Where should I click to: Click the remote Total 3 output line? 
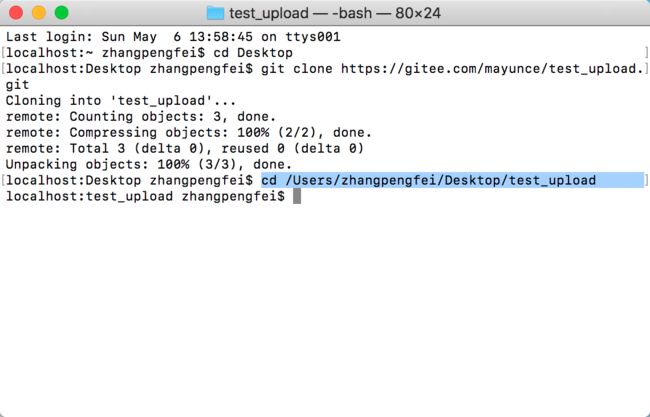click(184, 148)
